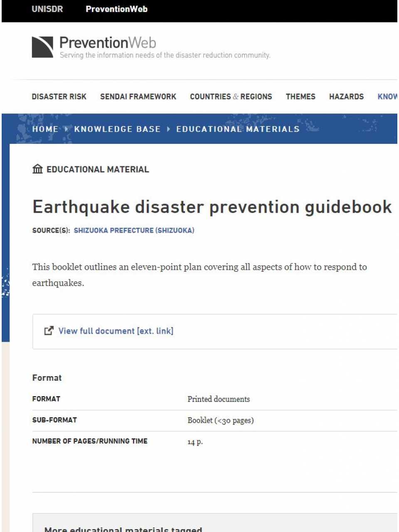Open the COUNTRIES & REGIONS menu
This screenshot has width=399, height=532.
[x=231, y=96]
